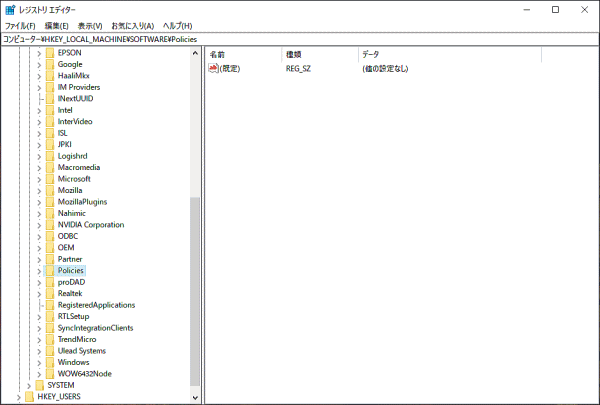Select the RegisteredApplications key
Image resolution: width=600 pixels, height=405 pixels.
96,305
